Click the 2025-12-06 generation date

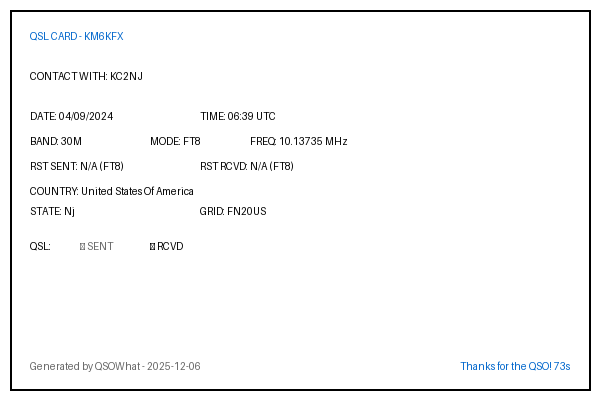tap(174, 366)
